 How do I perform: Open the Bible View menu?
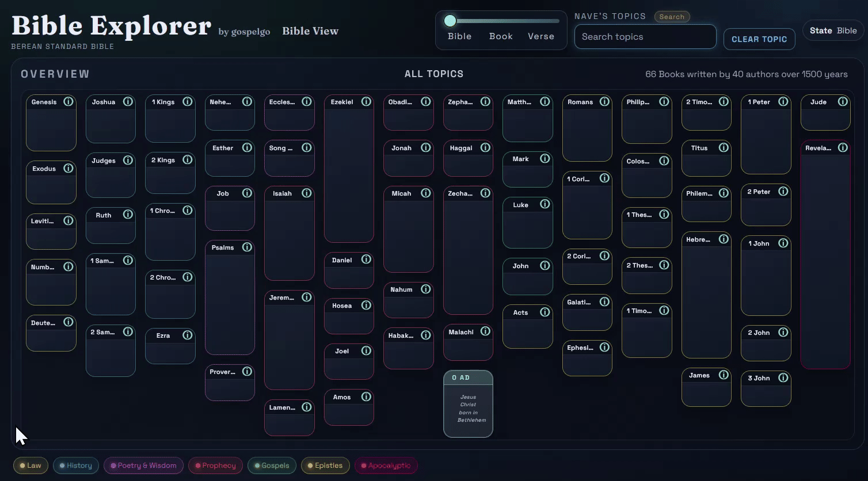click(310, 30)
